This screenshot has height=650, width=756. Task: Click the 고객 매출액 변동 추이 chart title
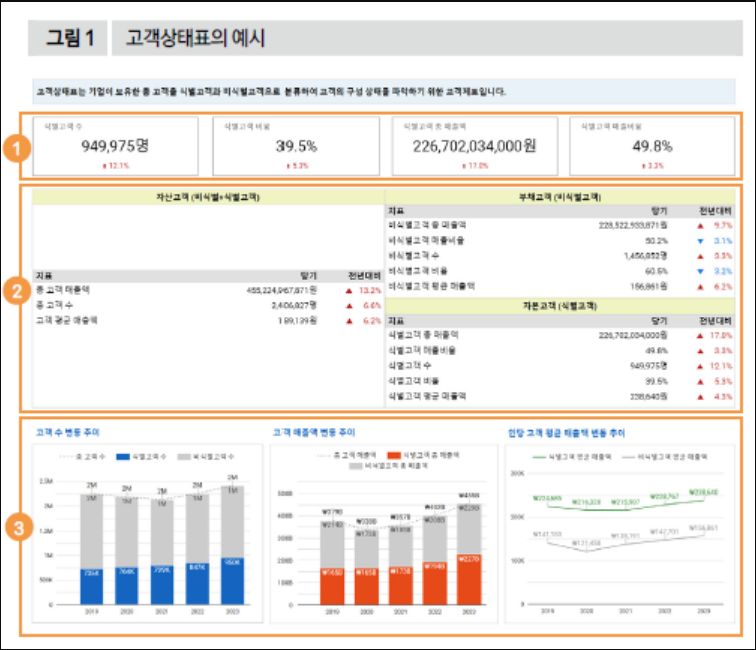click(x=314, y=433)
